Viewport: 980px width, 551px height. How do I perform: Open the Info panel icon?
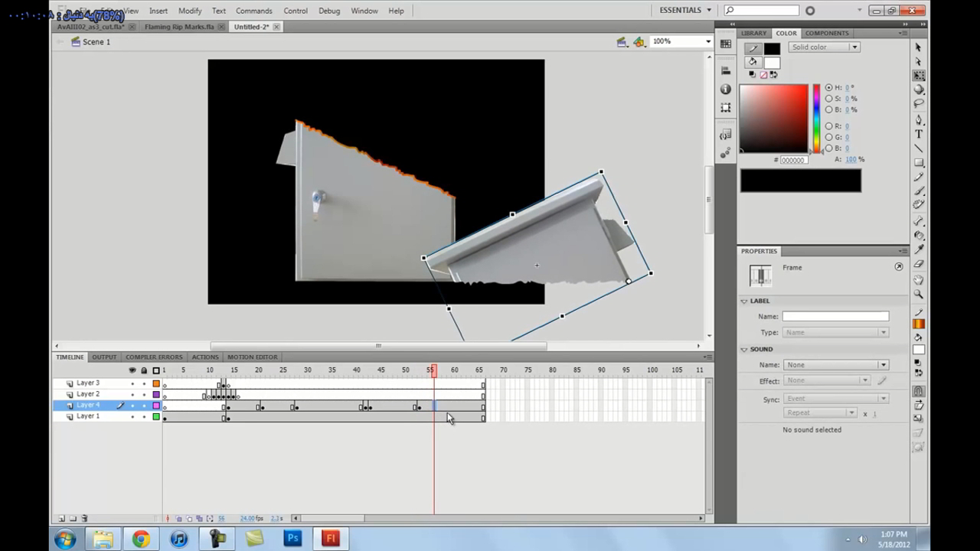point(726,90)
